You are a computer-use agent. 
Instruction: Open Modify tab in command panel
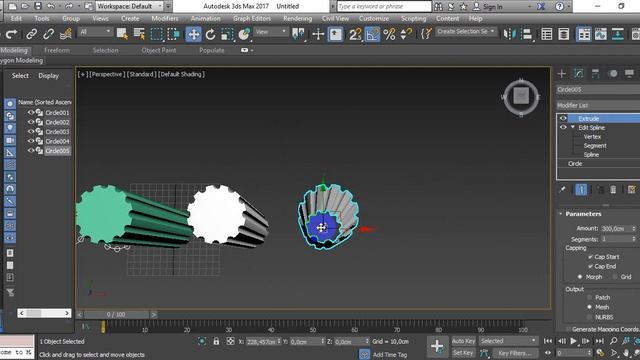point(579,73)
